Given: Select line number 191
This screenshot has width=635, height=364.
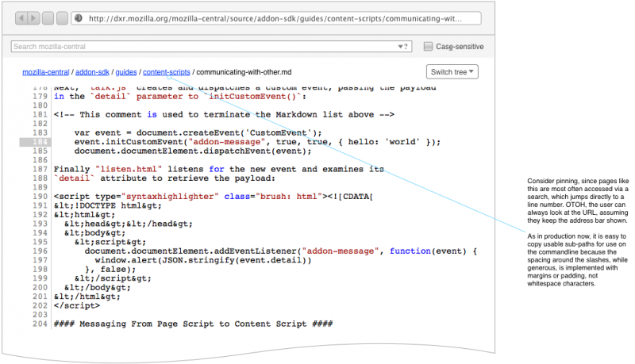Looking at the screenshot, I should tap(40, 205).
